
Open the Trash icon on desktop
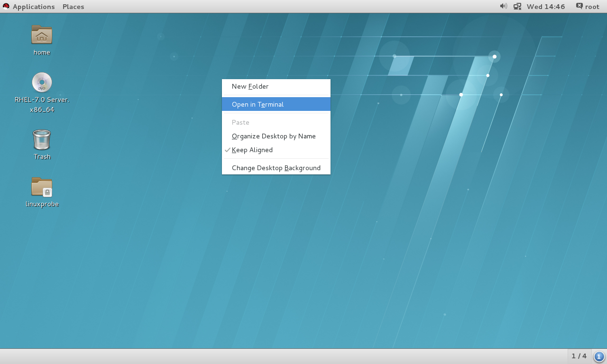[42, 140]
